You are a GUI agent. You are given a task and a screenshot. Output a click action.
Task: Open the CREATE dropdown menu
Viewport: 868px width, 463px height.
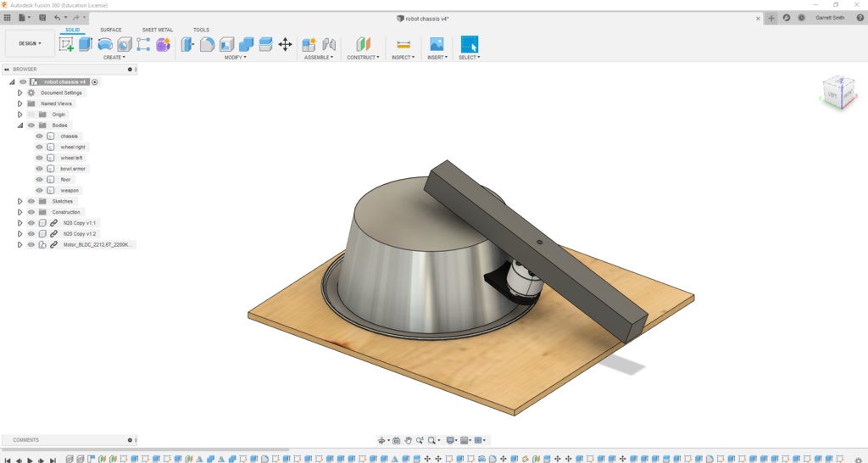pos(114,58)
